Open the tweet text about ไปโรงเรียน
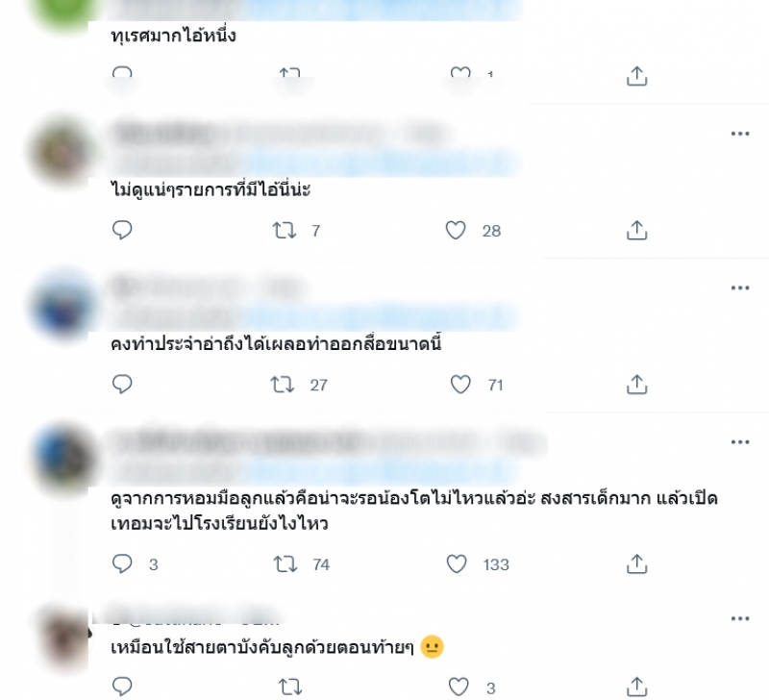The height and width of the screenshot is (700, 769). click(x=414, y=511)
